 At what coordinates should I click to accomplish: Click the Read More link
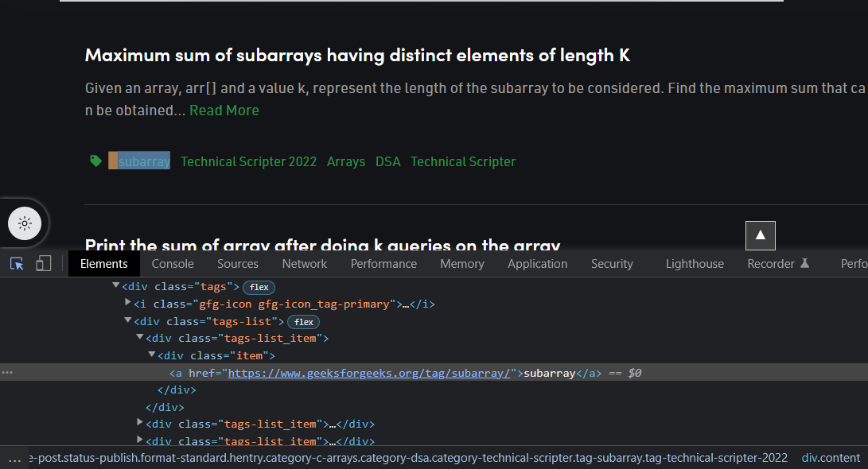coord(224,110)
